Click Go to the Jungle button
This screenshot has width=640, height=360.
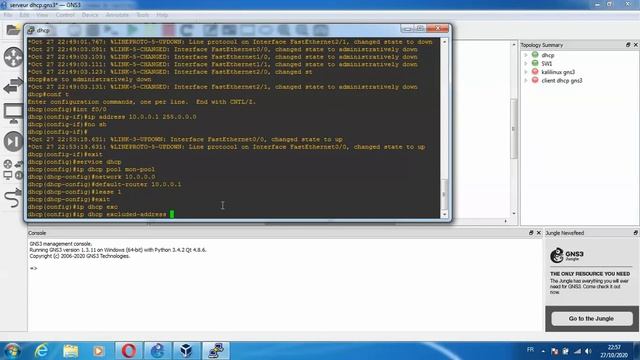click(x=592, y=318)
